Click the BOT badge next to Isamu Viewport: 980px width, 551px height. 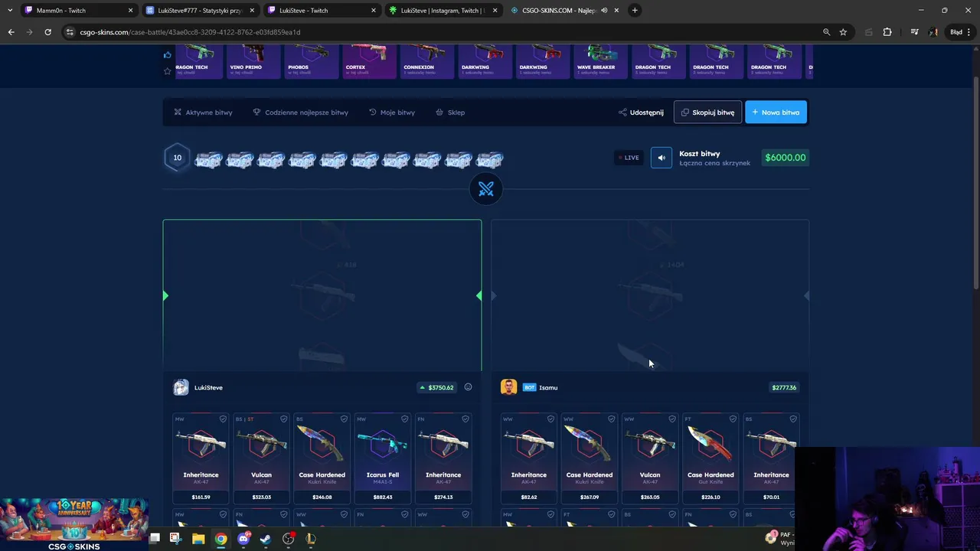click(x=529, y=387)
